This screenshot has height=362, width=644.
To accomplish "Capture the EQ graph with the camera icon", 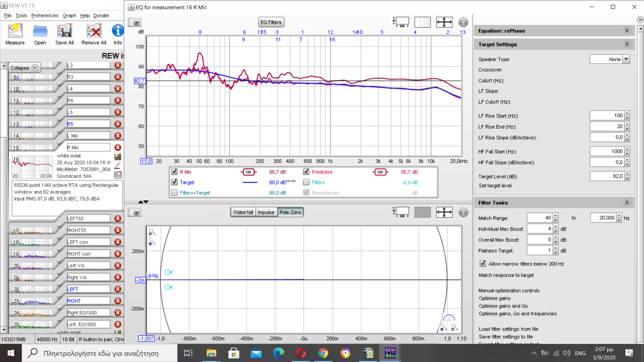I will pyautogui.click(x=135, y=22).
